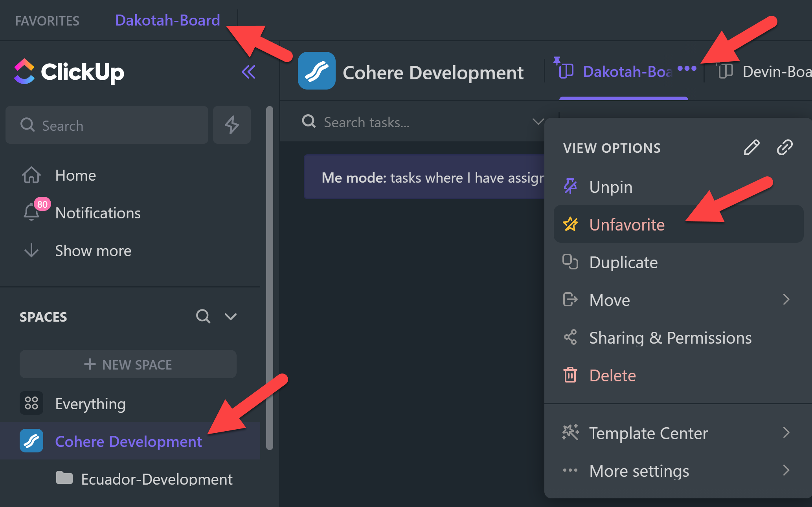Switch to the Devin-Board view tab

coord(777,71)
